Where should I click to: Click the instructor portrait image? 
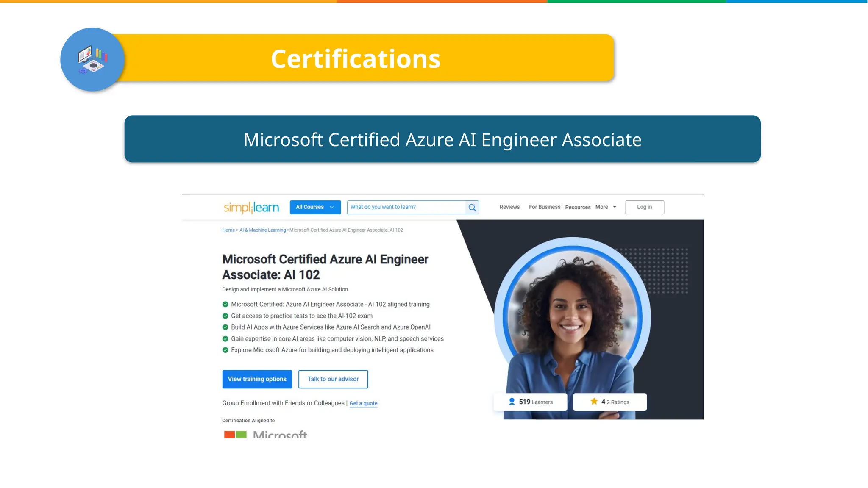pos(572,328)
